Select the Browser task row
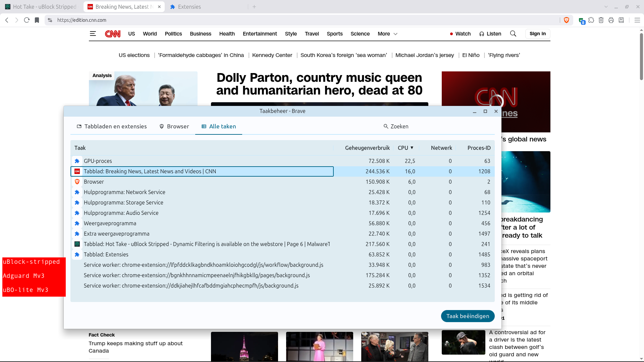 [x=282, y=182]
